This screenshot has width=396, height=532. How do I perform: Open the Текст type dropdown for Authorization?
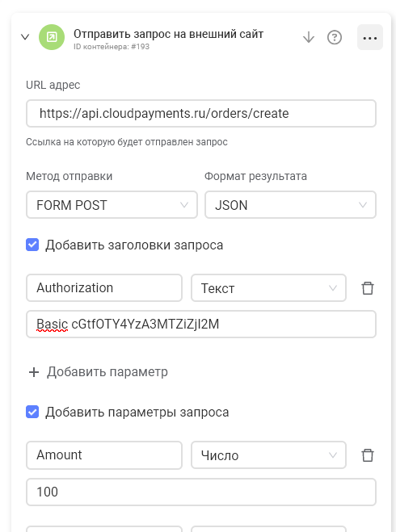(268, 288)
